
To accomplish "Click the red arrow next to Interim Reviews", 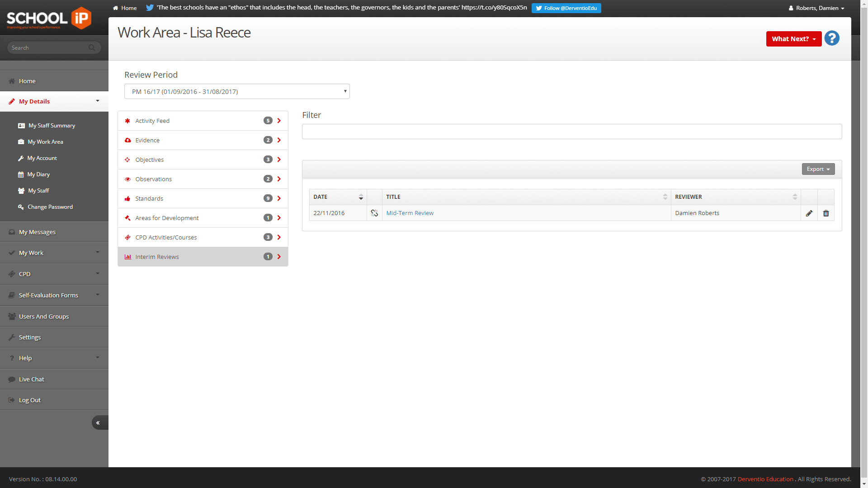I will [x=279, y=257].
